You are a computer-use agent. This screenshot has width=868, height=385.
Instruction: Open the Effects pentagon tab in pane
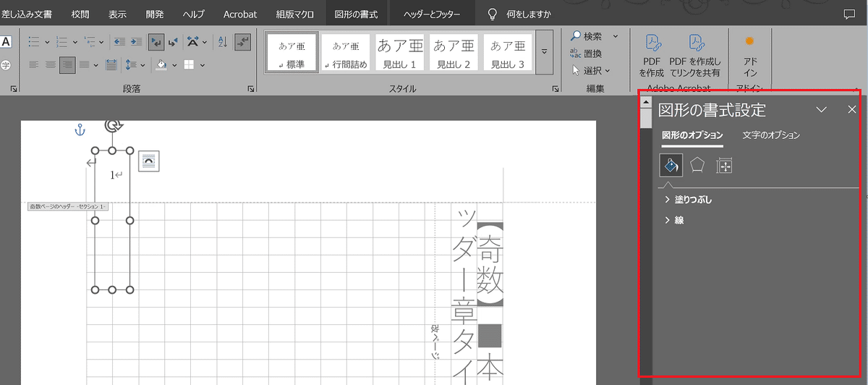click(697, 166)
